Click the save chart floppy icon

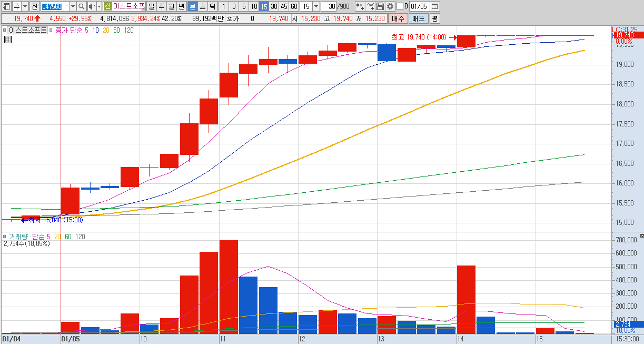(380, 6)
